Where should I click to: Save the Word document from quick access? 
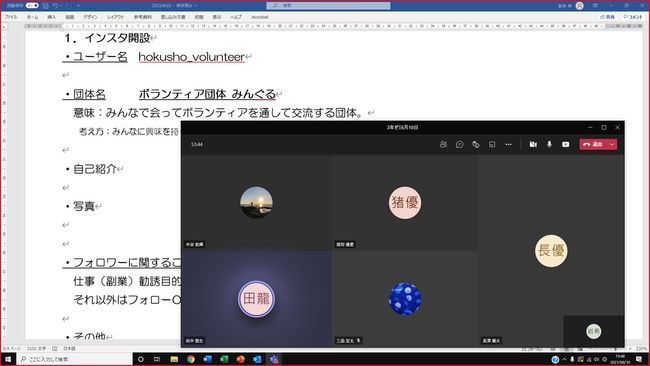click(x=46, y=5)
